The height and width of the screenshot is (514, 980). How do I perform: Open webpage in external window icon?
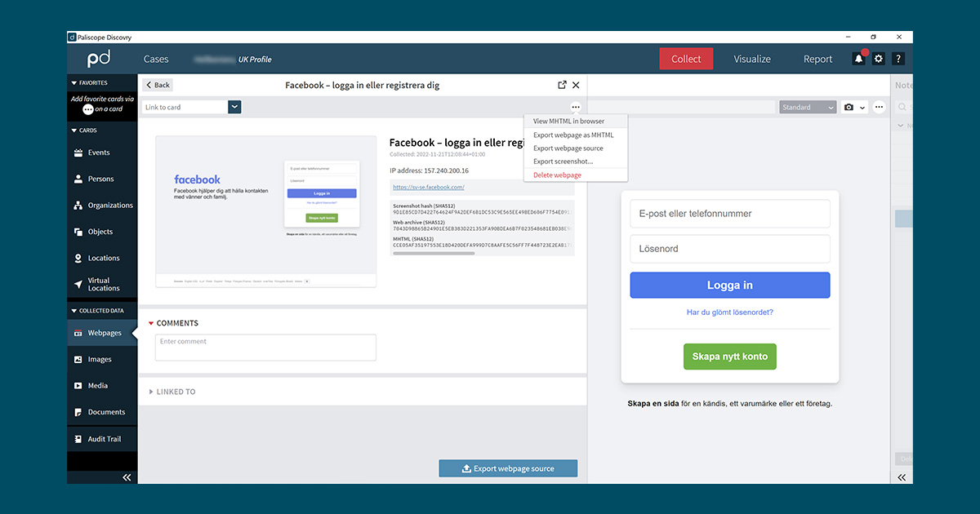(562, 85)
